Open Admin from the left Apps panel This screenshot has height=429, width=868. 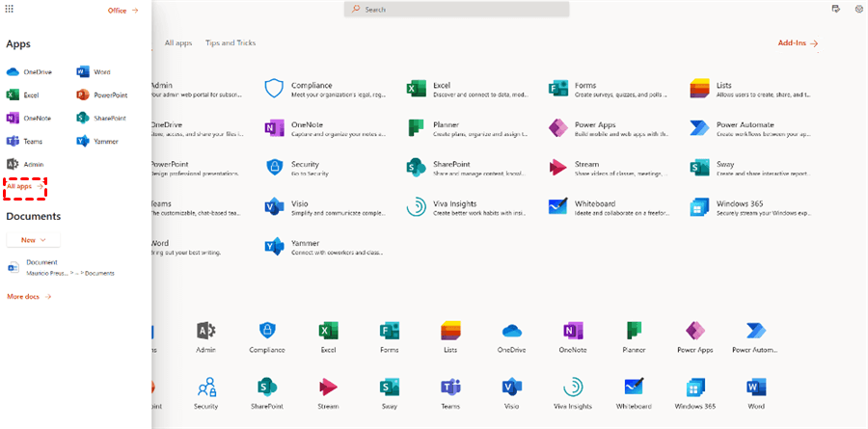pos(25,165)
